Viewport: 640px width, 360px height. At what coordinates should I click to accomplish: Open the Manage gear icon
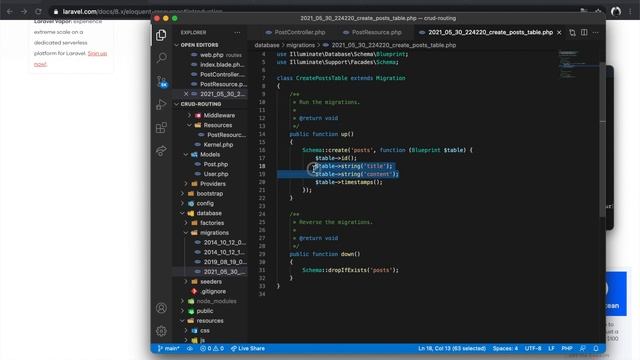click(161, 331)
